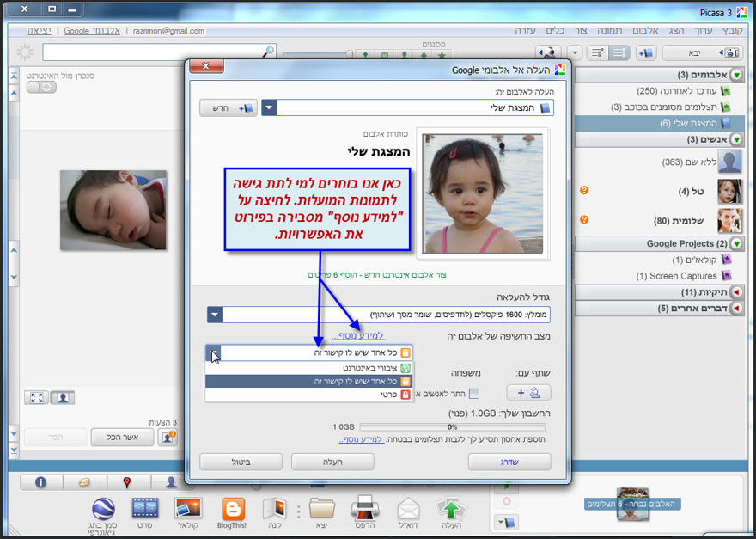Click the visibility dropdown arrow in the dialog

[x=214, y=352]
